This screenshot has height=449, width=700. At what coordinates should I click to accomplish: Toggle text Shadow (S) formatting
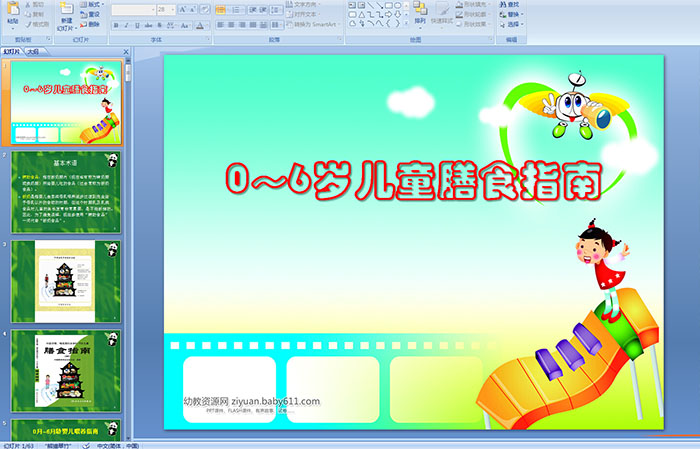coord(160,26)
